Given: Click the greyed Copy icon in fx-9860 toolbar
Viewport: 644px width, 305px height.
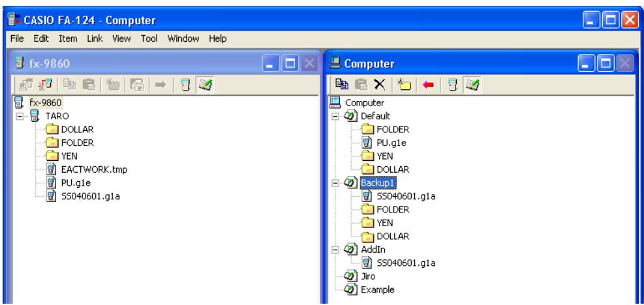Looking at the screenshot, I should (x=70, y=85).
